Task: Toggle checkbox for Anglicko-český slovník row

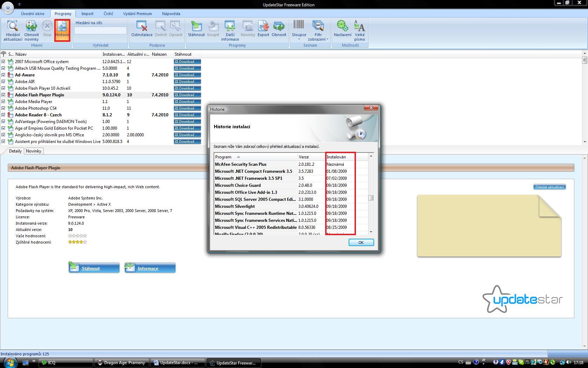Action: (3, 135)
